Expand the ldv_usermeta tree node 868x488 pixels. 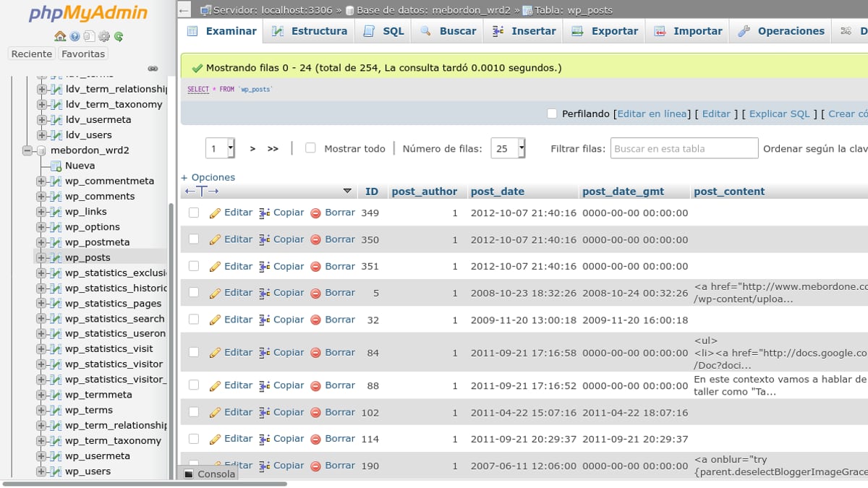point(41,120)
